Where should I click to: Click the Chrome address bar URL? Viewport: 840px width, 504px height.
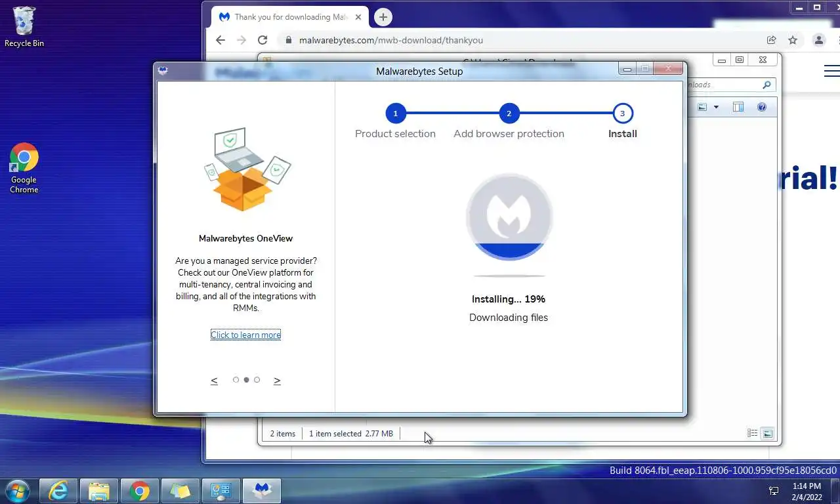390,40
